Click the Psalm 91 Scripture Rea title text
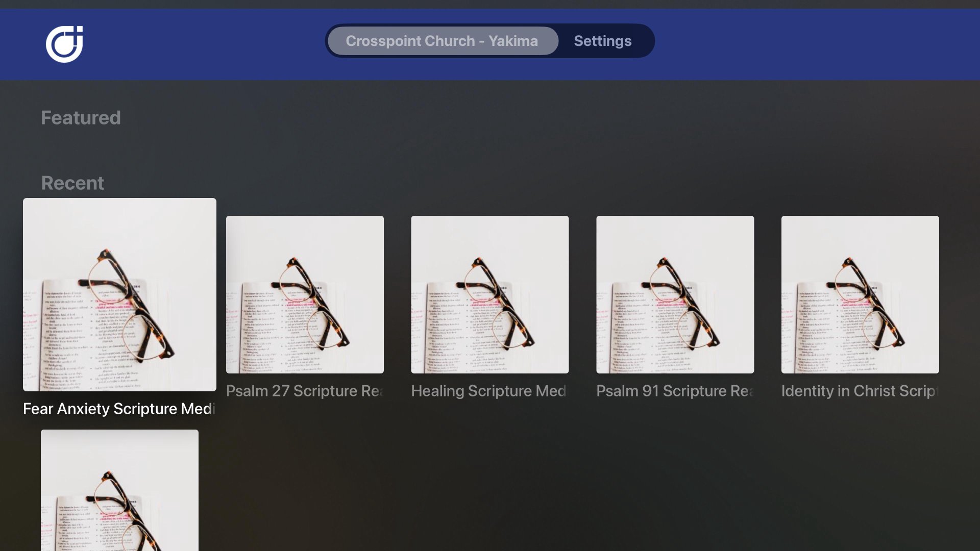Viewport: 980px width, 551px height. pyautogui.click(x=675, y=391)
